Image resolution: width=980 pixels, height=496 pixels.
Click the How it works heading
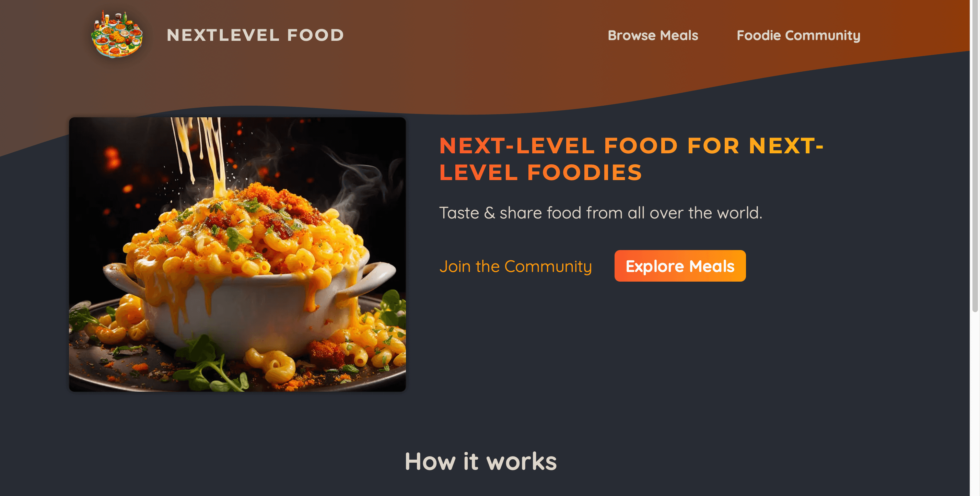coord(480,461)
